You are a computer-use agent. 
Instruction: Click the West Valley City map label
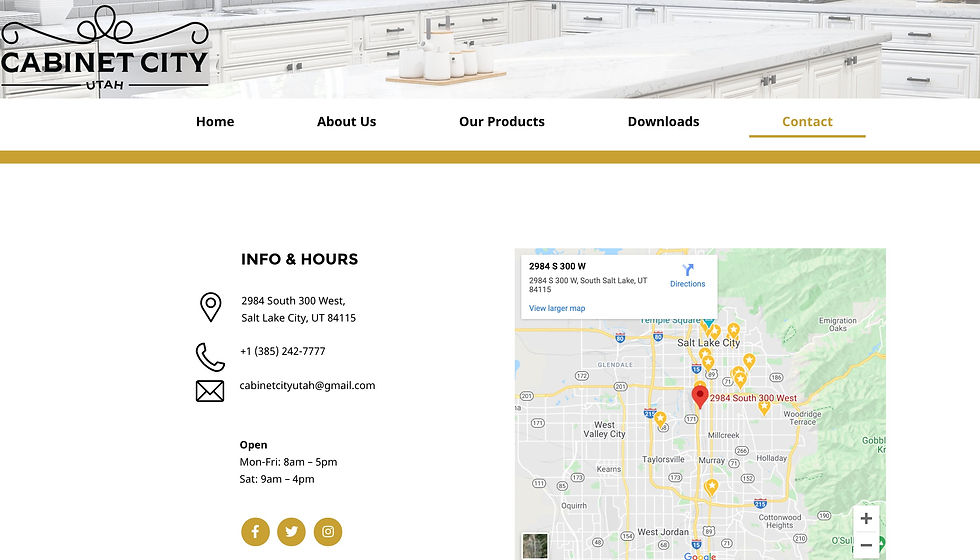click(604, 429)
